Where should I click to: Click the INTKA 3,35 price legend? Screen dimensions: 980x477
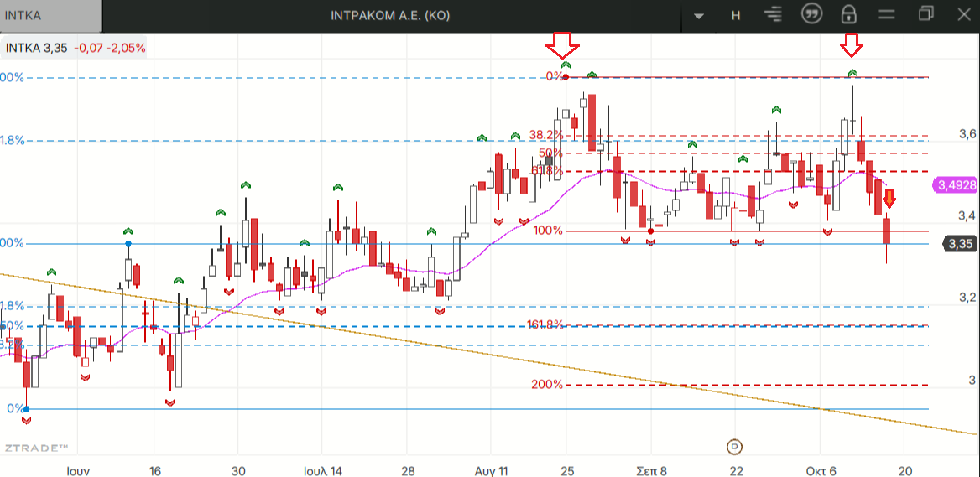(x=76, y=48)
